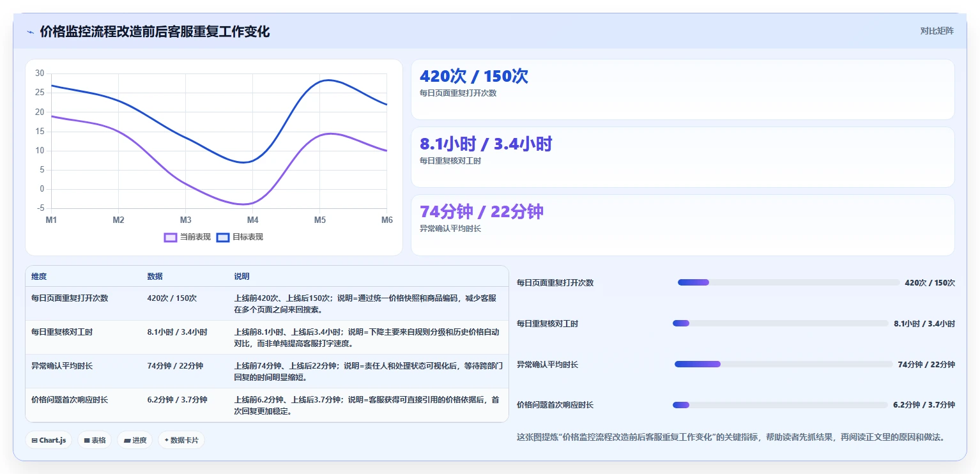980x474 pixels.
Task: Click the 说明 column header
Action: point(241,277)
